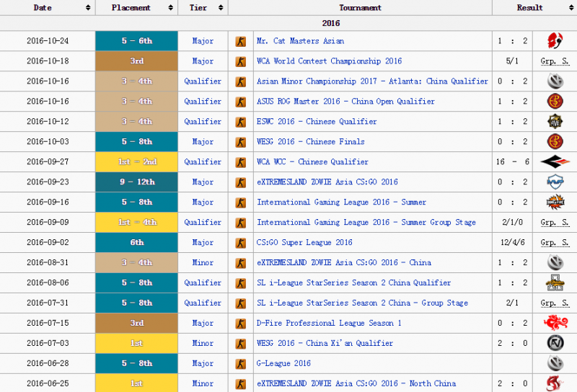This screenshot has height=392, width=577.
Task: Select the 6th placement cell
Action: 136,242
